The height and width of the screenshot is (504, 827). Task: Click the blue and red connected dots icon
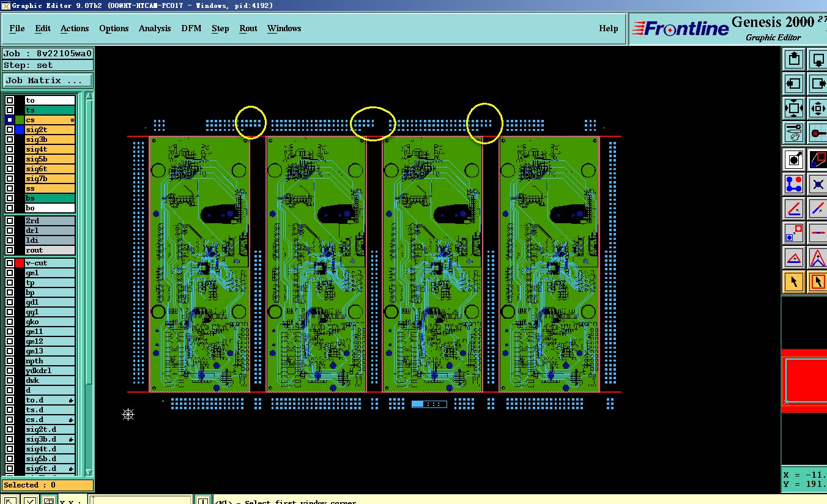coord(794,184)
